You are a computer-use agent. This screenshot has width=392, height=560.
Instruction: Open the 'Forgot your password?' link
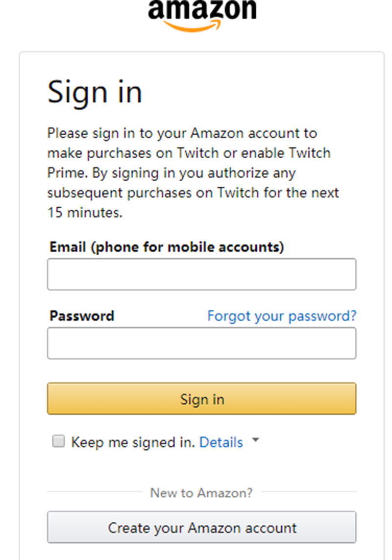(x=282, y=316)
